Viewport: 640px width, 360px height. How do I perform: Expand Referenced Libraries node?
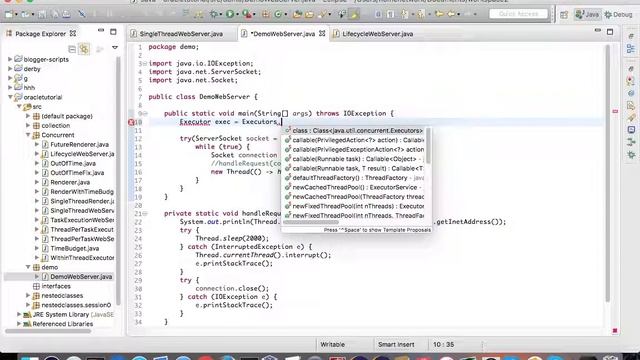pyautogui.click(x=19, y=324)
